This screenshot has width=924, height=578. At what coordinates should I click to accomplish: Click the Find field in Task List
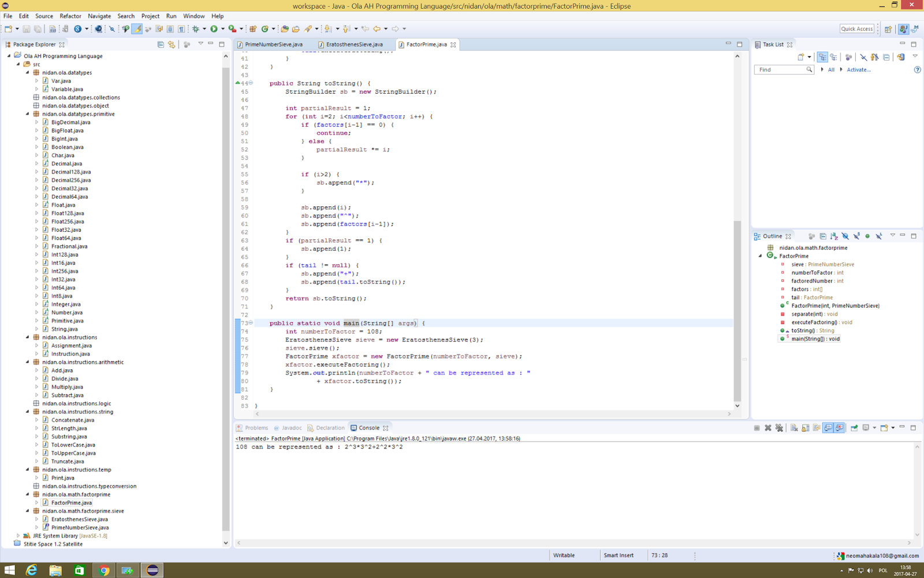pos(783,70)
